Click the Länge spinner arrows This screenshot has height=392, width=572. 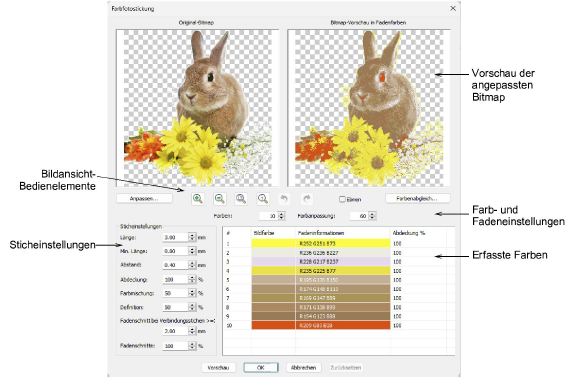click(x=192, y=237)
